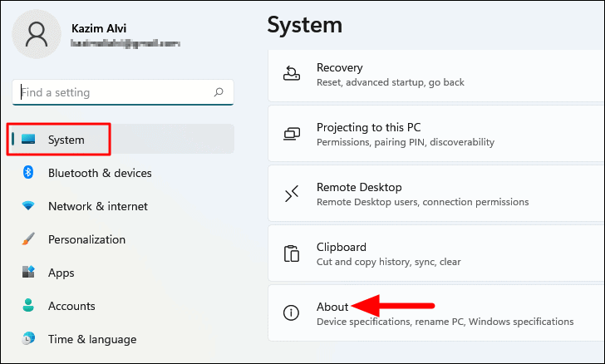Image resolution: width=605 pixels, height=364 pixels.
Task: Click the Remote Desktop arrows icon
Action: pyautogui.click(x=292, y=194)
